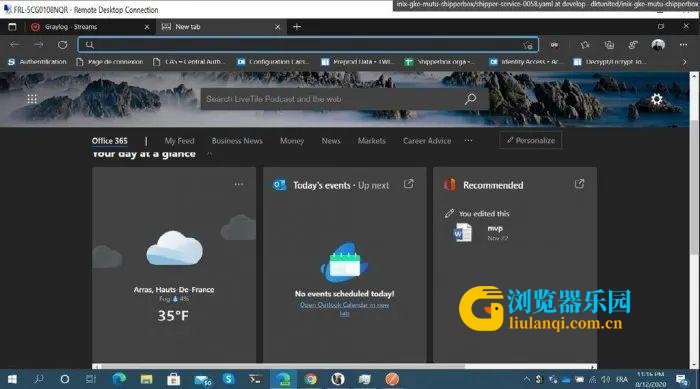
Task: Click the page vertical scrollbar
Action: pyautogui.click(x=694, y=188)
